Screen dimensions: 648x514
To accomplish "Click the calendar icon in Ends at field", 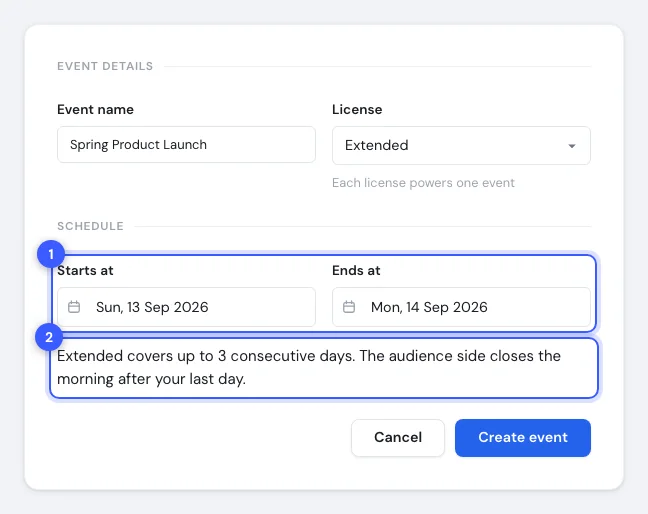I will click(x=349, y=307).
